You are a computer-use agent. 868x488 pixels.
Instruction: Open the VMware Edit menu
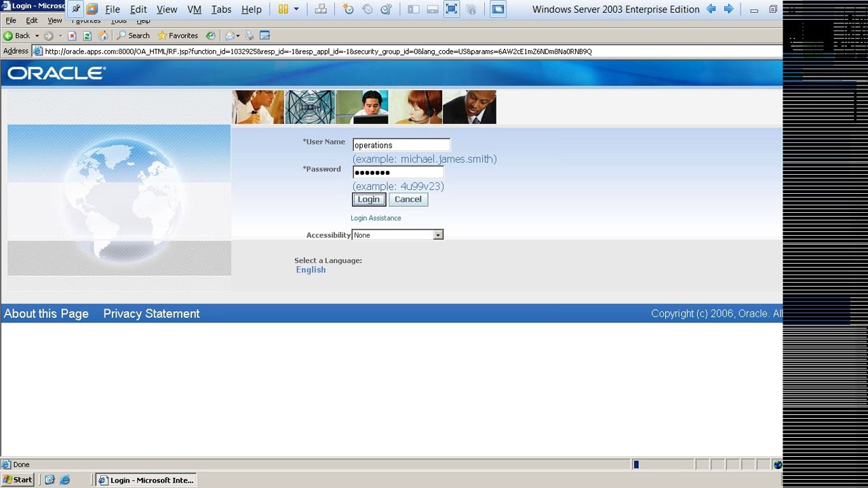coord(138,9)
